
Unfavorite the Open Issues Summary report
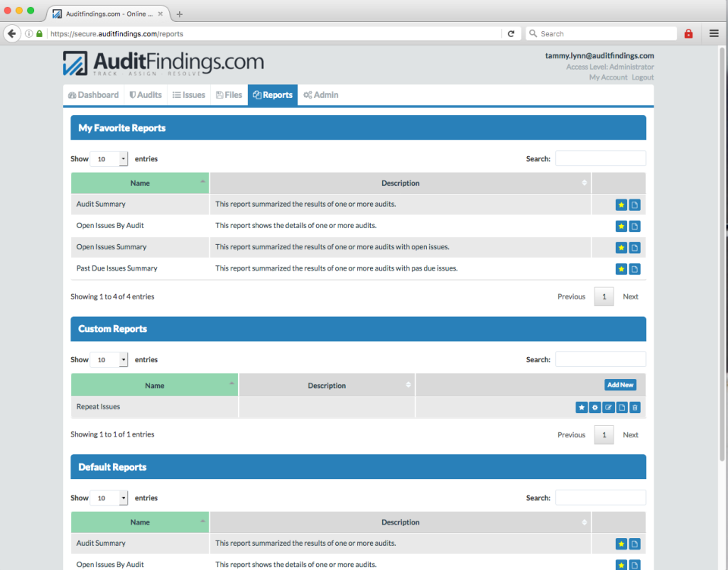point(621,247)
